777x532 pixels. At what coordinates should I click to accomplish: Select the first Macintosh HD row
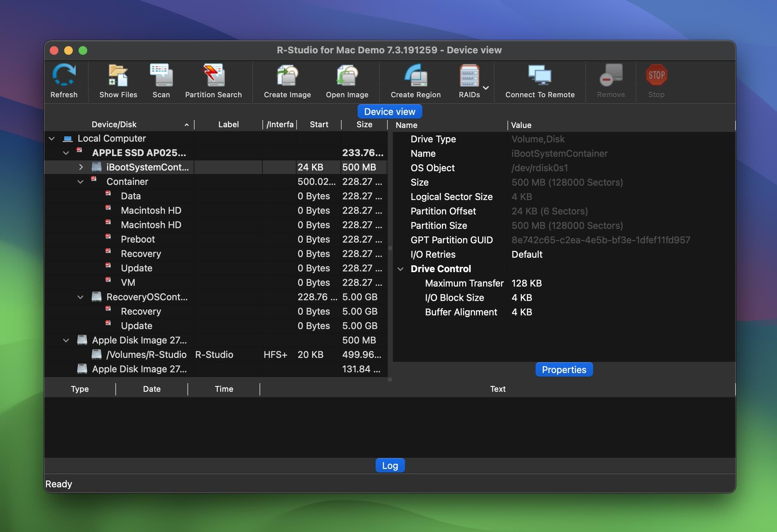[x=216, y=210]
